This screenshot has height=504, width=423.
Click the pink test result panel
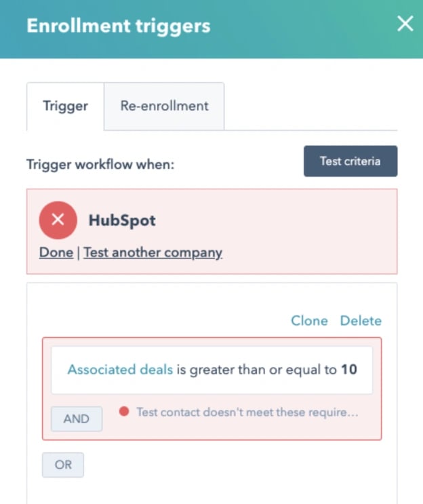tap(212, 231)
